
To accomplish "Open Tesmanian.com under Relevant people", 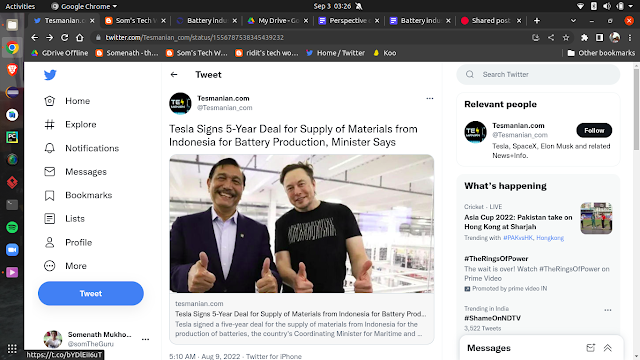I will (x=518, y=126).
